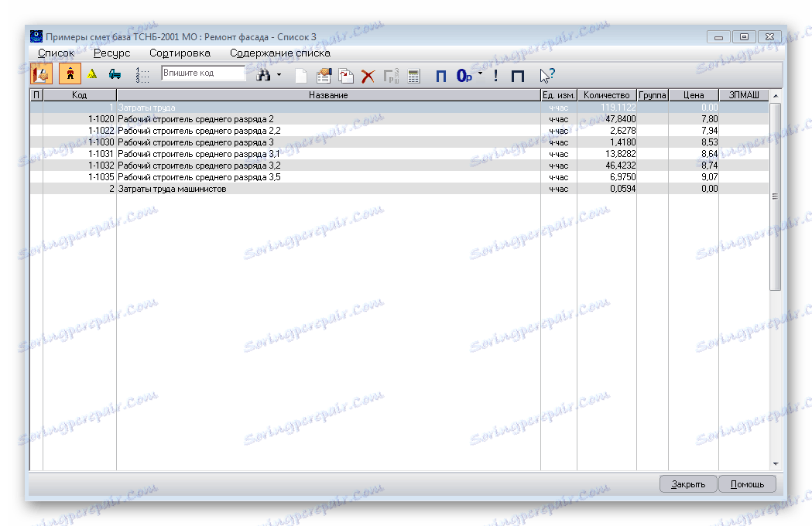Select the 'Затраты труда' row

[399, 108]
